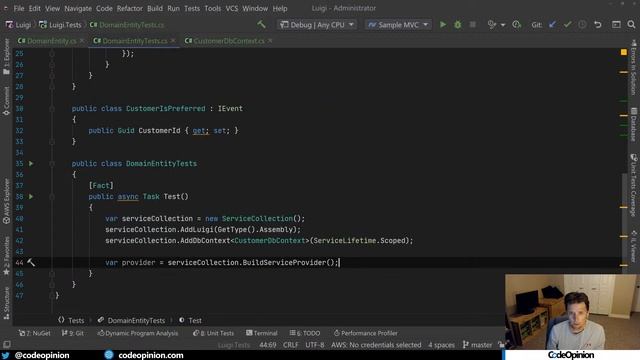Click the Help menu

point(280,8)
